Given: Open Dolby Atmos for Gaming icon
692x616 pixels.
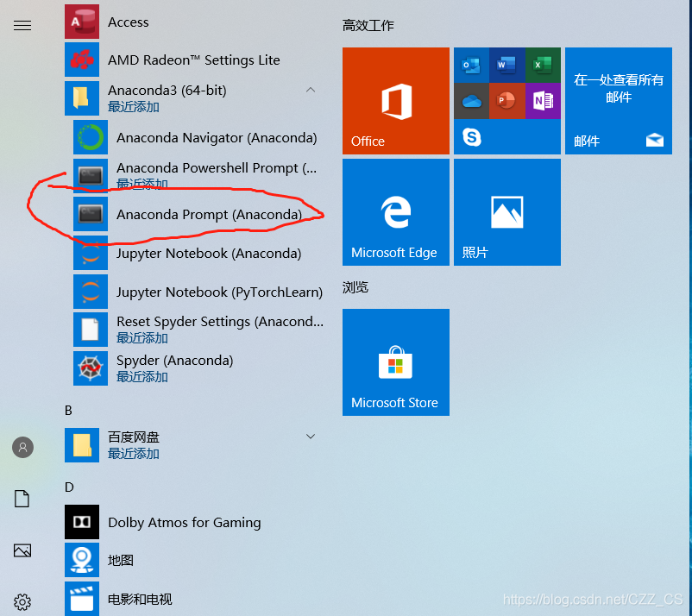Looking at the screenshot, I should click(82, 522).
